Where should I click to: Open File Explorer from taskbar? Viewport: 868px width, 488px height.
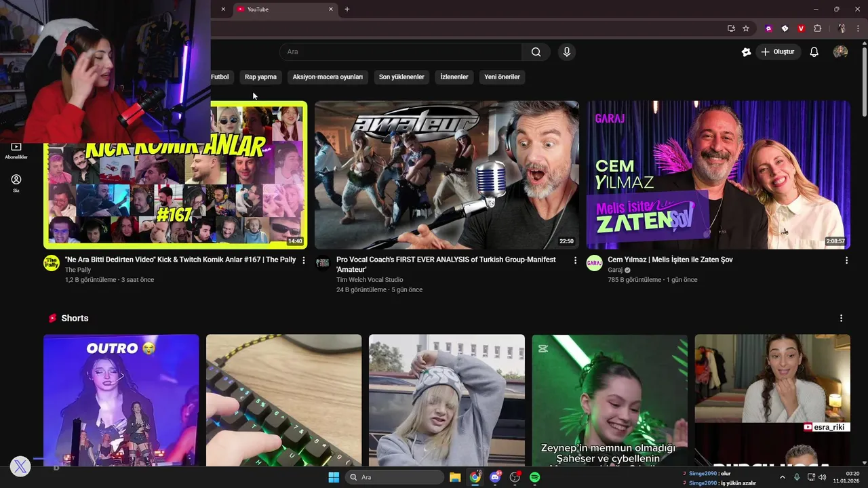pos(455,477)
